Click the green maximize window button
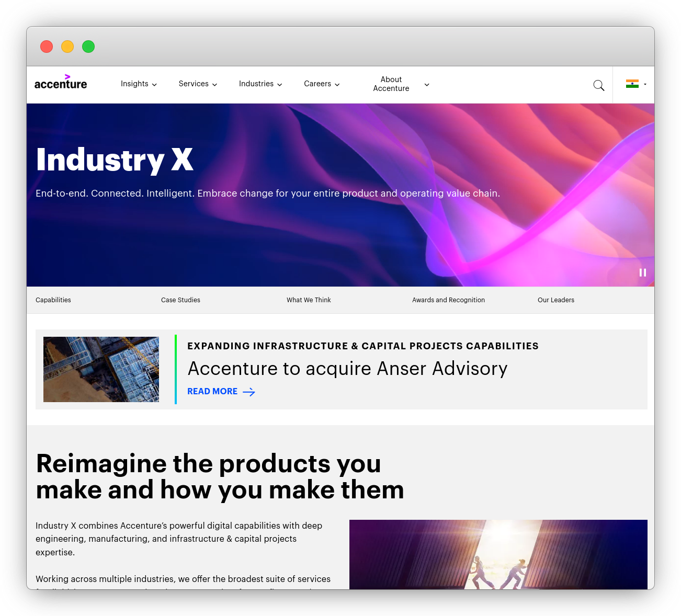 (88, 47)
